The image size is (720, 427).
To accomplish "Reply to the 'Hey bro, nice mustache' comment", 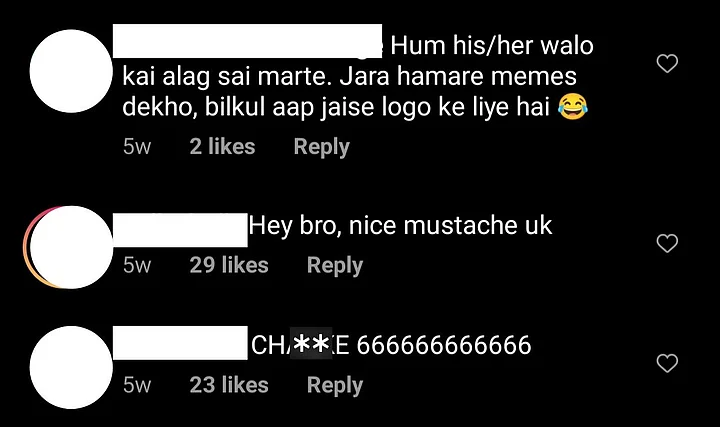I will [x=335, y=266].
